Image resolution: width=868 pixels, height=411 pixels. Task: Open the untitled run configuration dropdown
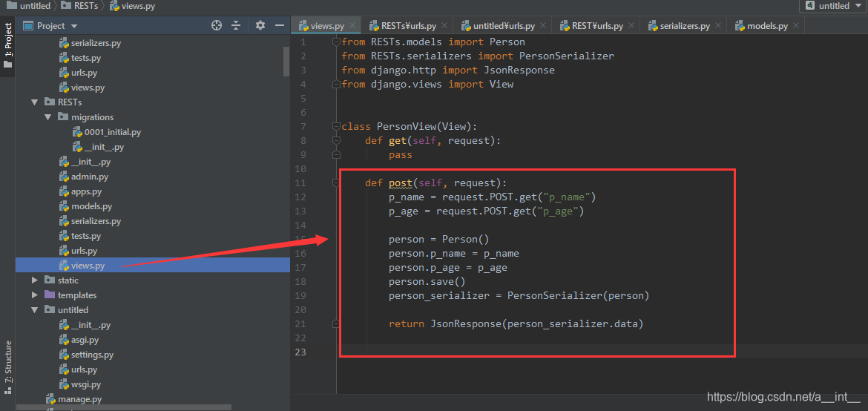coord(834,5)
